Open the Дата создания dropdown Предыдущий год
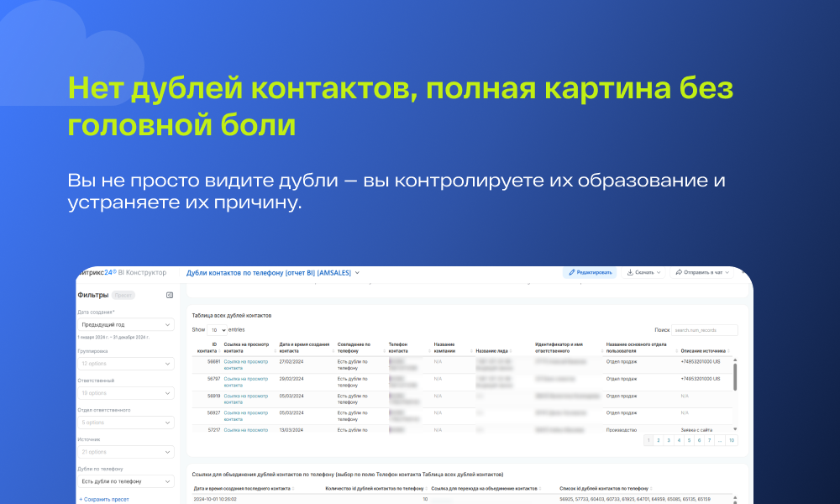The height and width of the screenshot is (504, 840). 126,324
